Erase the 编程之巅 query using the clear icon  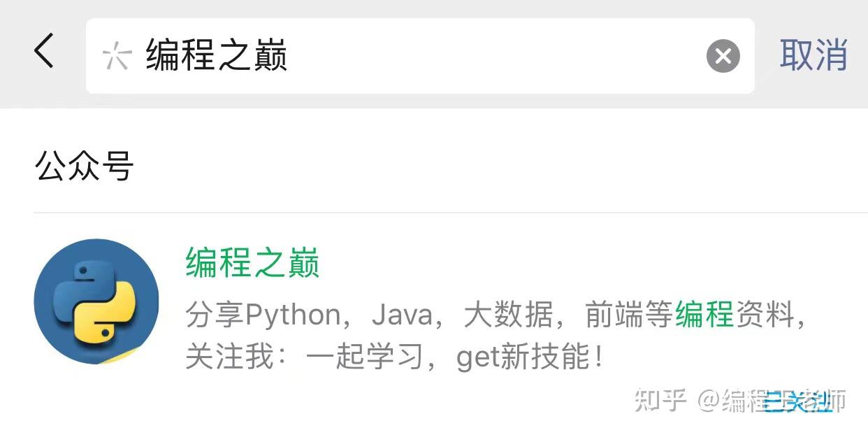click(x=723, y=57)
